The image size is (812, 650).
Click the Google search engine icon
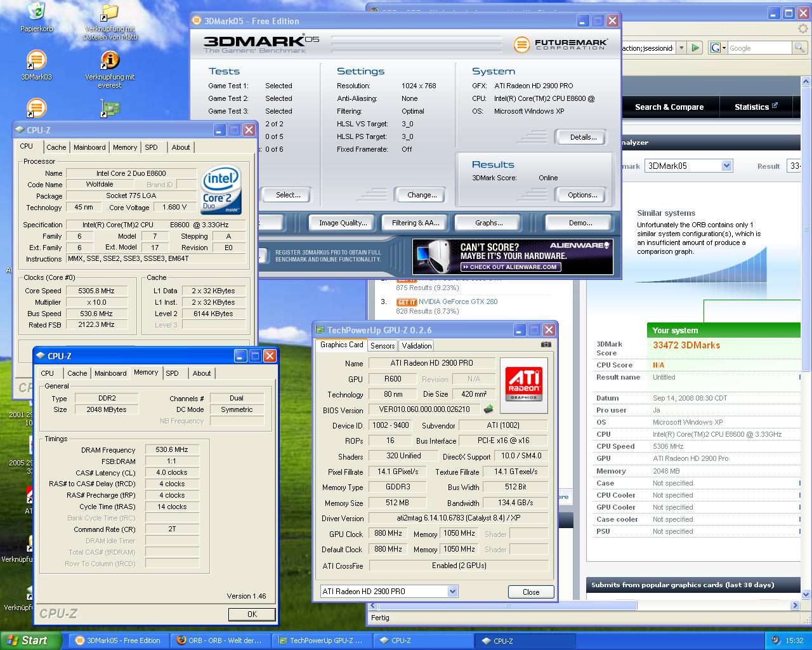(x=715, y=48)
